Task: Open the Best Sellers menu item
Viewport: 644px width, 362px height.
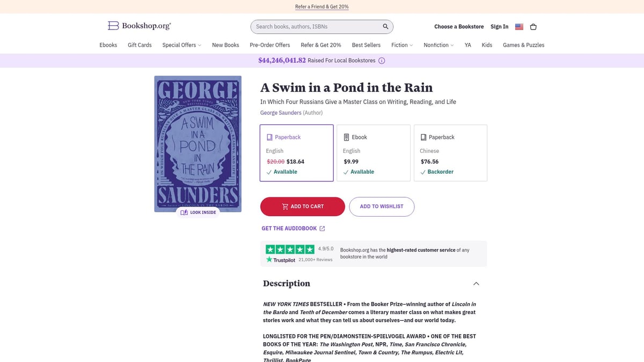Action: 366,45
